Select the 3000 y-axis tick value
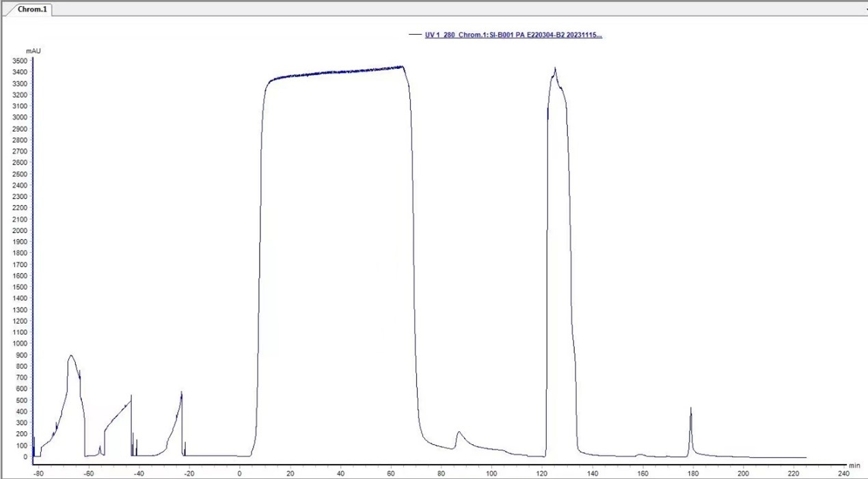The width and height of the screenshot is (868, 479). (21, 118)
